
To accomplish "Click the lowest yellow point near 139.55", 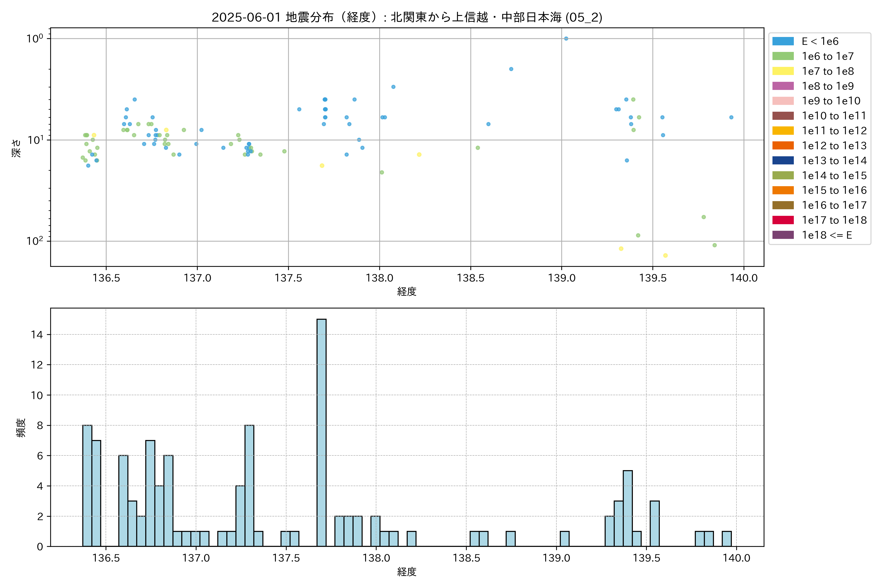I will [x=665, y=255].
